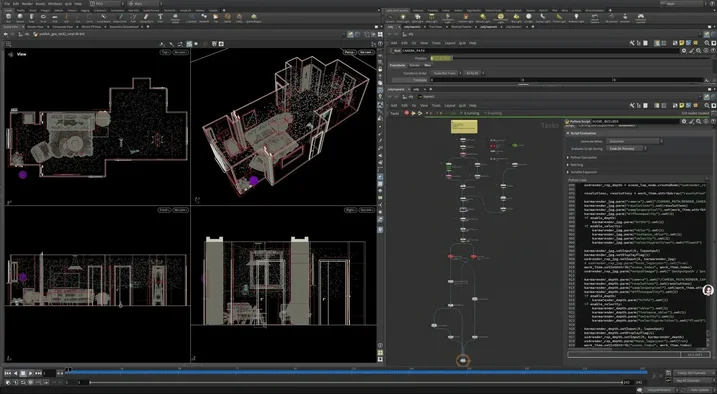
Task: Open the Render menu
Action: pyautogui.click(x=27, y=4)
